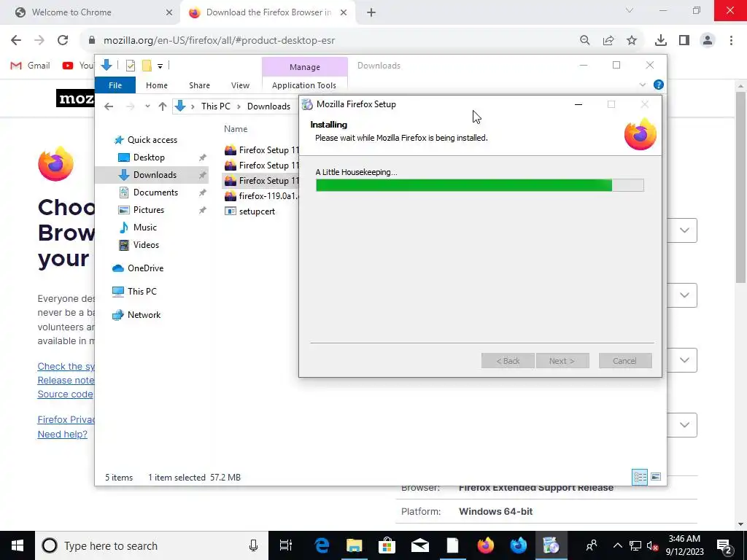747x560 pixels.
Task: Launch Microsoft Edge from the taskbar
Action: coord(322,545)
